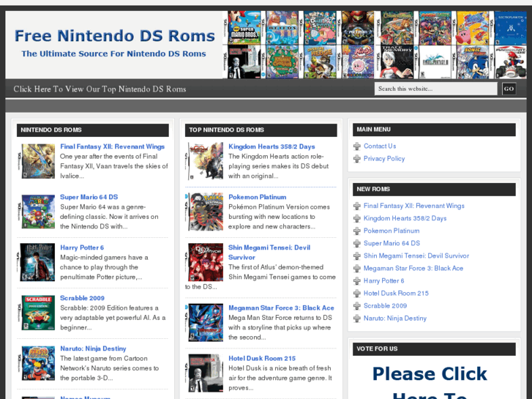Select Final Fantasy XII: Revenant Wings in New Roms list
Viewport: 532px width, 399px height.
click(414, 206)
